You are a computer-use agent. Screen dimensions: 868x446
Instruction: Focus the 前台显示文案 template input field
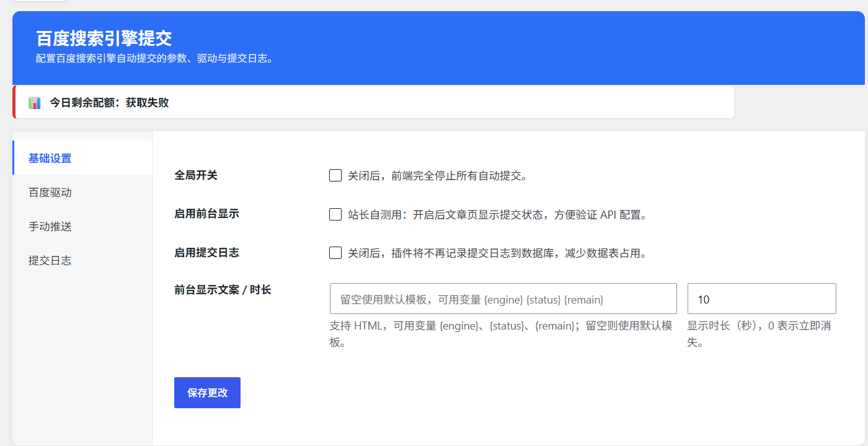(x=503, y=299)
